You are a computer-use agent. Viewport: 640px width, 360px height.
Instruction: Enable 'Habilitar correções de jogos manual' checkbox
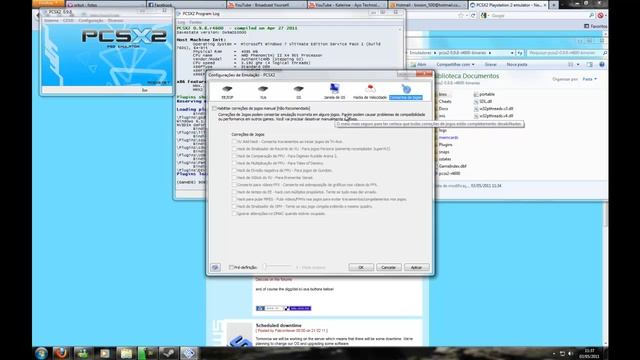[x=215, y=108]
